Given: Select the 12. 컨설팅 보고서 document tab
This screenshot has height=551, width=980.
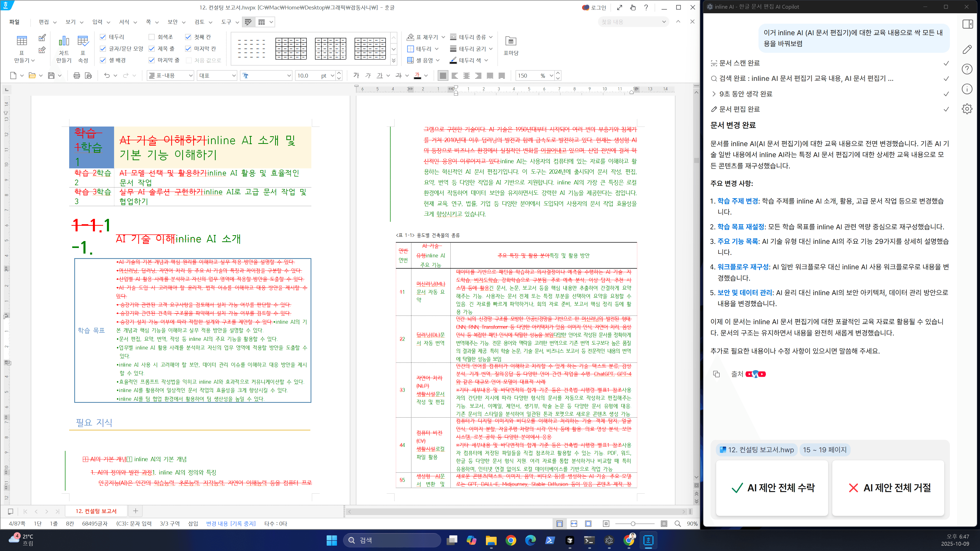Looking at the screenshot, I should point(96,511).
